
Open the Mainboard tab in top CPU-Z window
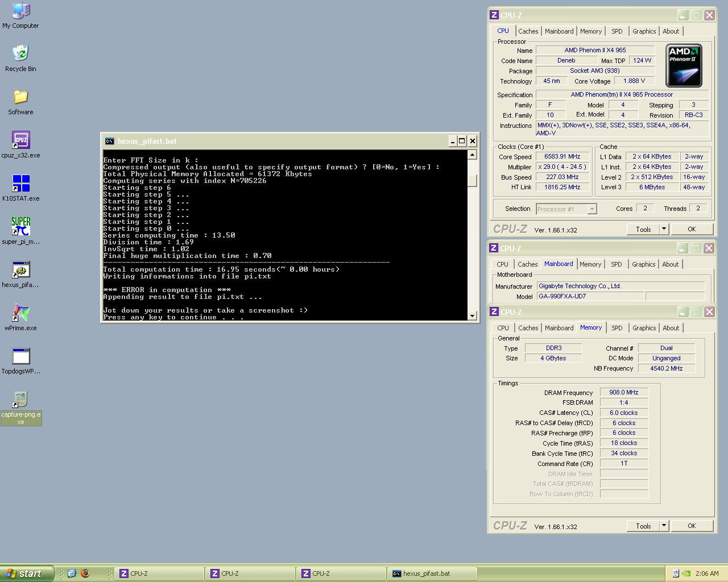[559, 31]
